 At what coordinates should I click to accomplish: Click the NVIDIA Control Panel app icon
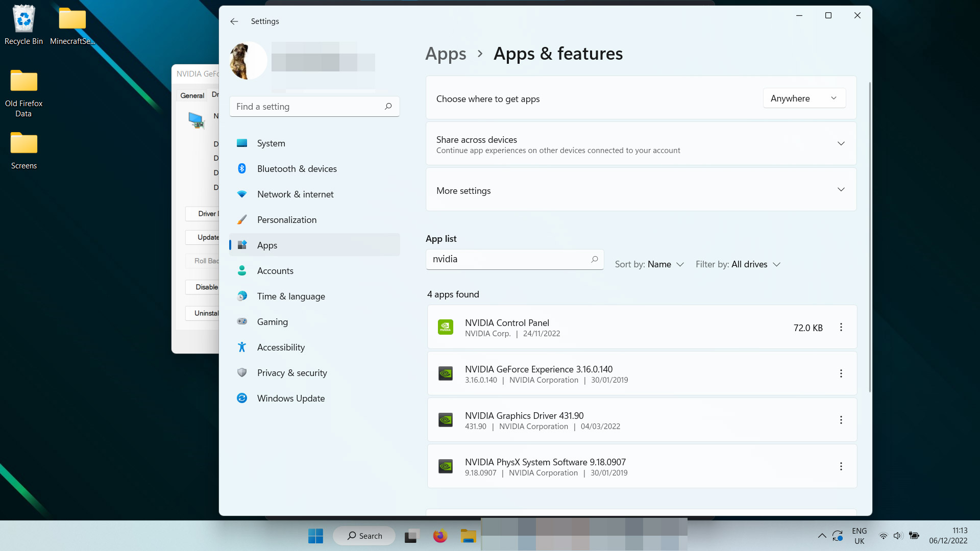point(446,328)
